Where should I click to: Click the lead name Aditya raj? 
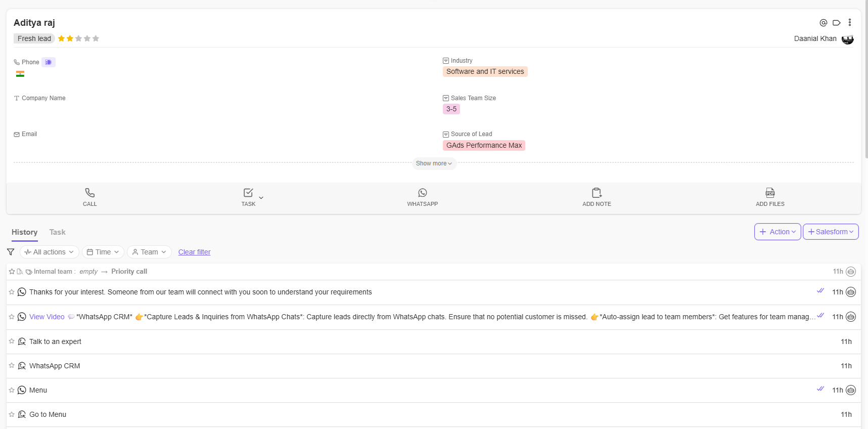[x=34, y=23]
